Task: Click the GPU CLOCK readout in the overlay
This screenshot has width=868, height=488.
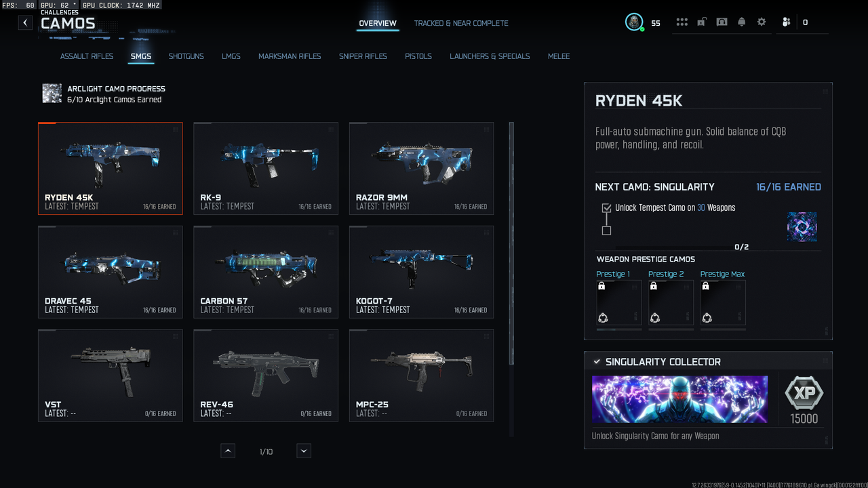Action: click(x=121, y=5)
